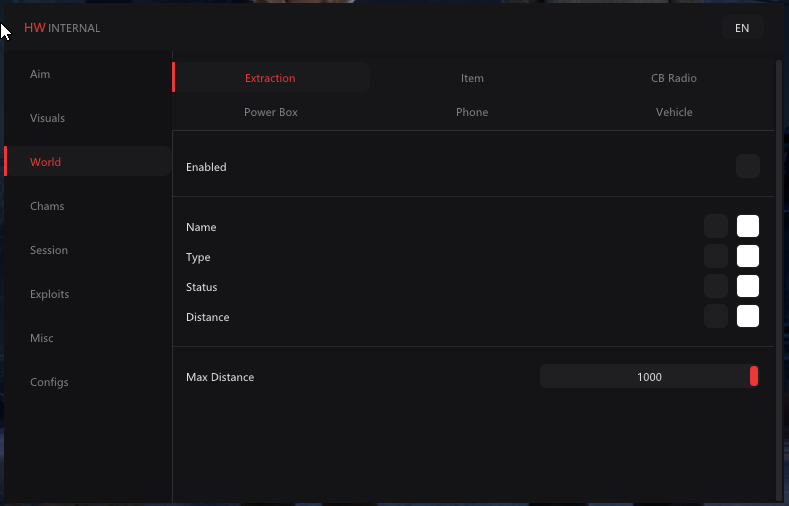Enable the Type checkbox
789x506 pixels.
click(x=716, y=256)
